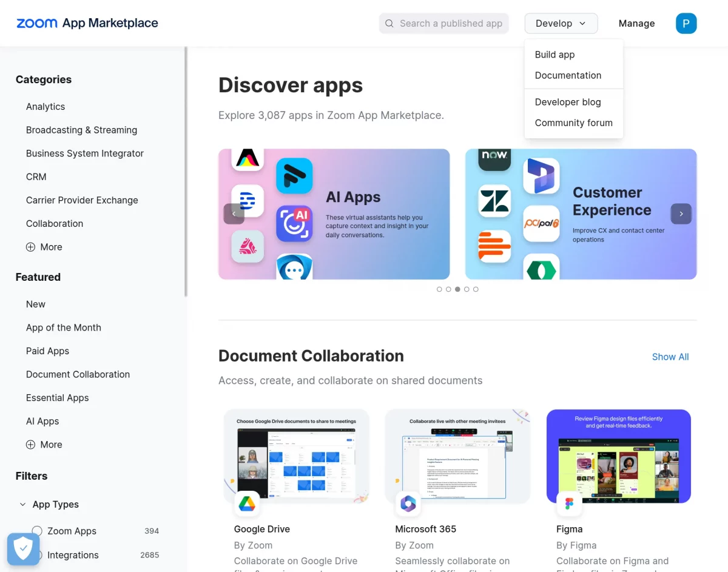Select the Figma app icon
The width and height of the screenshot is (728, 572).
pyautogui.click(x=569, y=503)
